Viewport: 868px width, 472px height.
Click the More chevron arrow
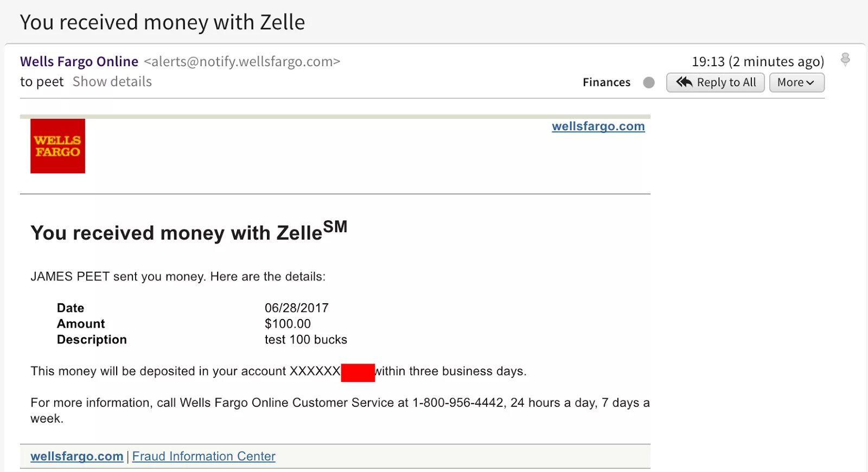pyautogui.click(x=810, y=83)
